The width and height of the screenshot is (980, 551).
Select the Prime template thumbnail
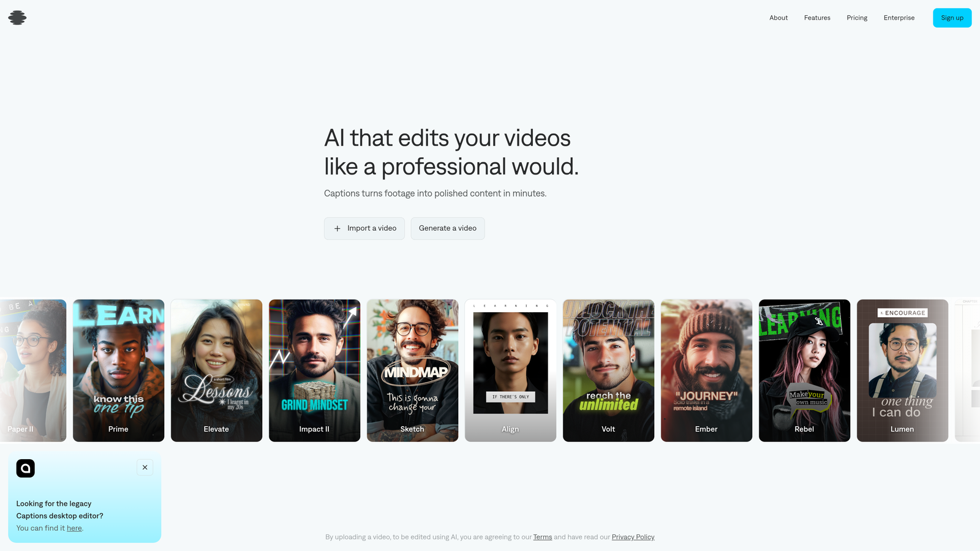tap(118, 370)
